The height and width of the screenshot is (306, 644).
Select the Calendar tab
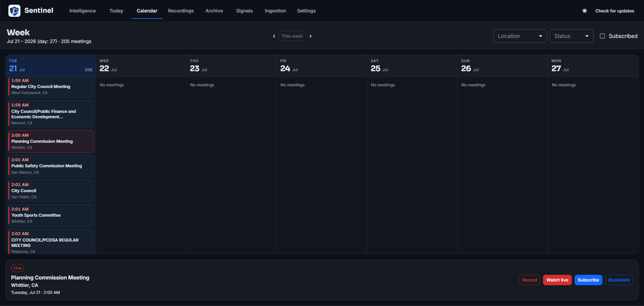147,11
